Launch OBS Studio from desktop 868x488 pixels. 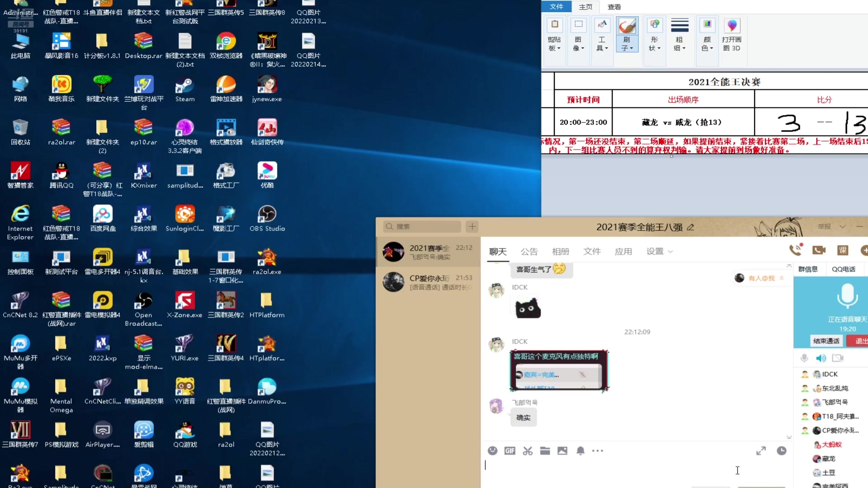point(267,218)
